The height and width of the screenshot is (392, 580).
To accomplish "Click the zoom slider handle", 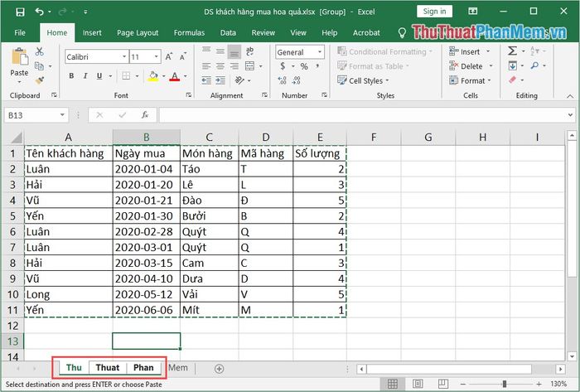I will (504, 384).
